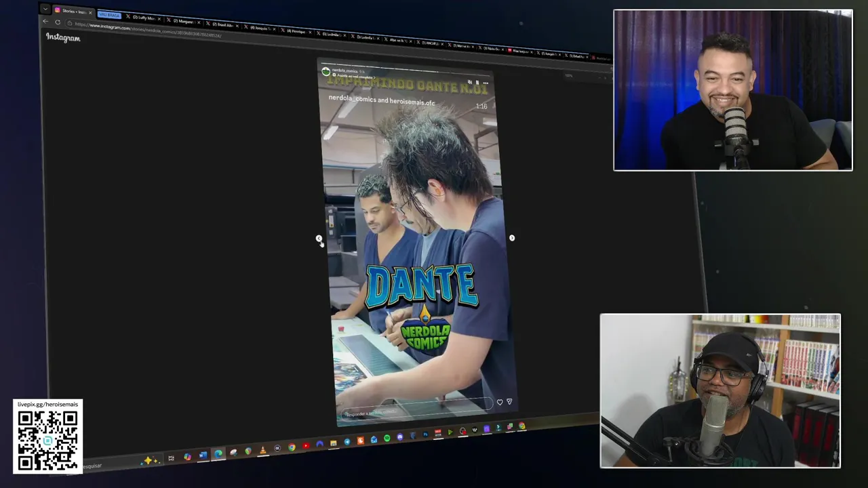Click the nerdola_comics and heroisemais.ofc collab text
Image resolution: width=868 pixels, height=488 pixels.
[x=382, y=100]
